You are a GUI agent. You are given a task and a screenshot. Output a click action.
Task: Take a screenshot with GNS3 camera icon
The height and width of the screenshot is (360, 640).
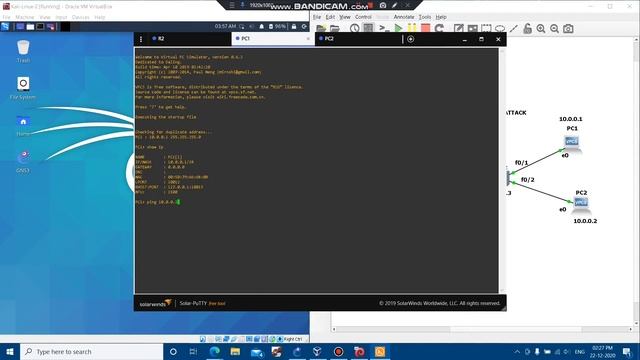[x=568, y=29]
